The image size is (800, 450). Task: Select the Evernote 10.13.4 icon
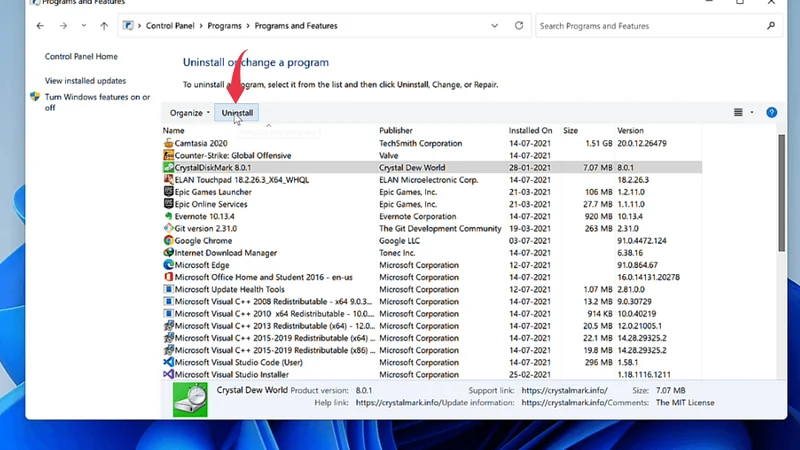[x=168, y=216]
